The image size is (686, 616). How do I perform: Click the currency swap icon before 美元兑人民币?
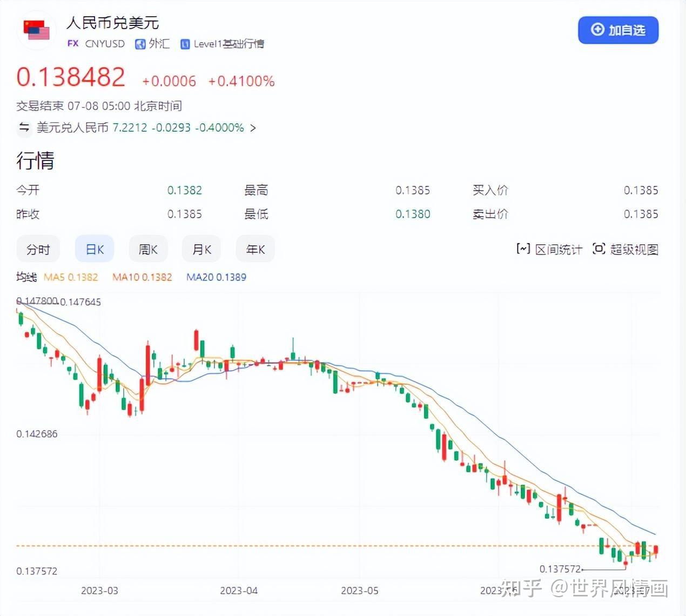point(24,128)
